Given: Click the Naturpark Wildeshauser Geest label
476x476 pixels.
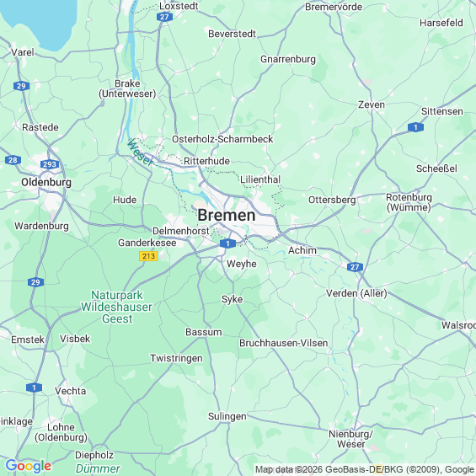Looking at the screenshot, I should pyautogui.click(x=116, y=307).
